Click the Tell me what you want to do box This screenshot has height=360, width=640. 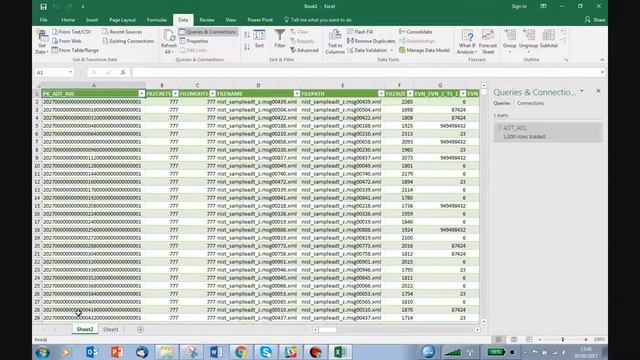318,20
